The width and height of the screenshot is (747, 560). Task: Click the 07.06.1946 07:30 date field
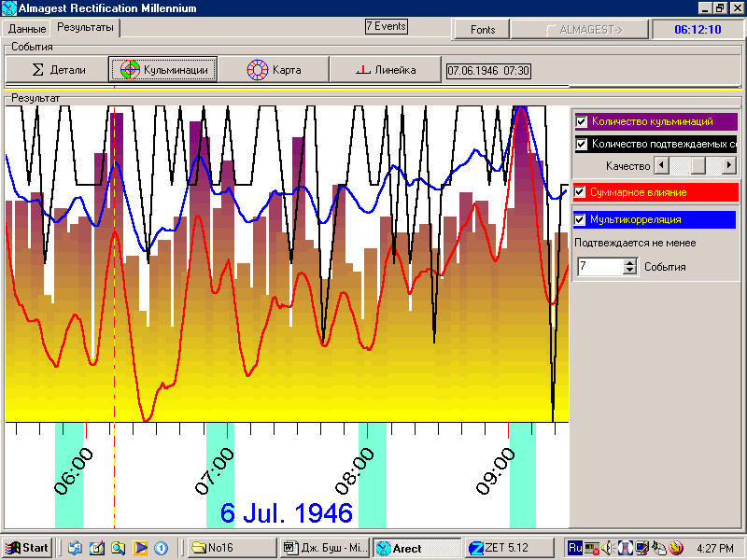point(488,71)
